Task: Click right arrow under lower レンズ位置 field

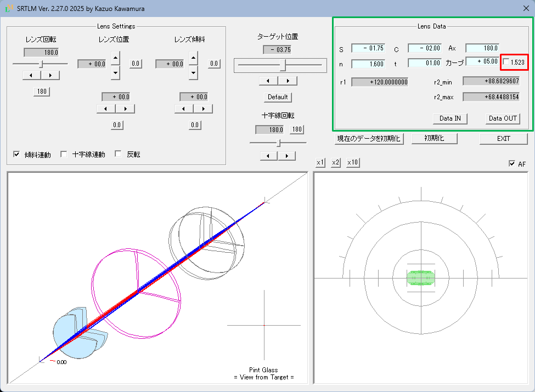Action: coord(125,109)
